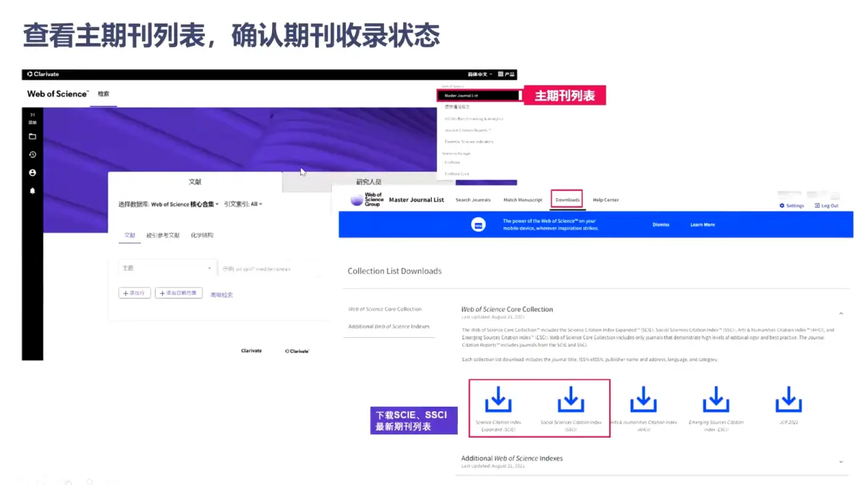Jump to Additional Web of Science Indexes in the left sidebar list

point(389,326)
